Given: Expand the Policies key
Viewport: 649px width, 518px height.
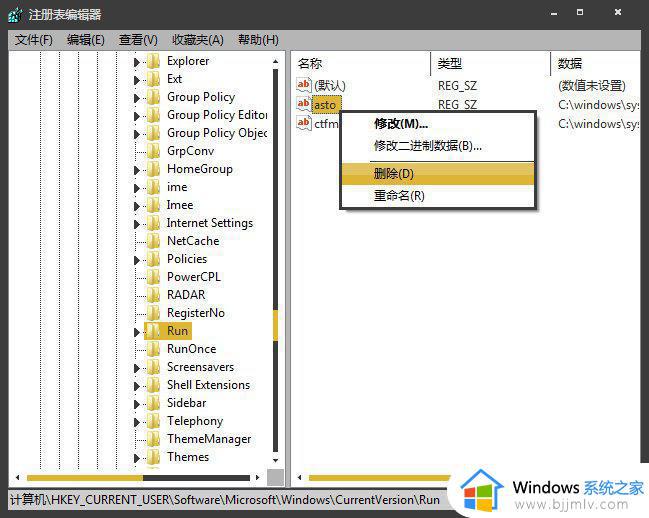Looking at the screenshot, I should [137, 260].
